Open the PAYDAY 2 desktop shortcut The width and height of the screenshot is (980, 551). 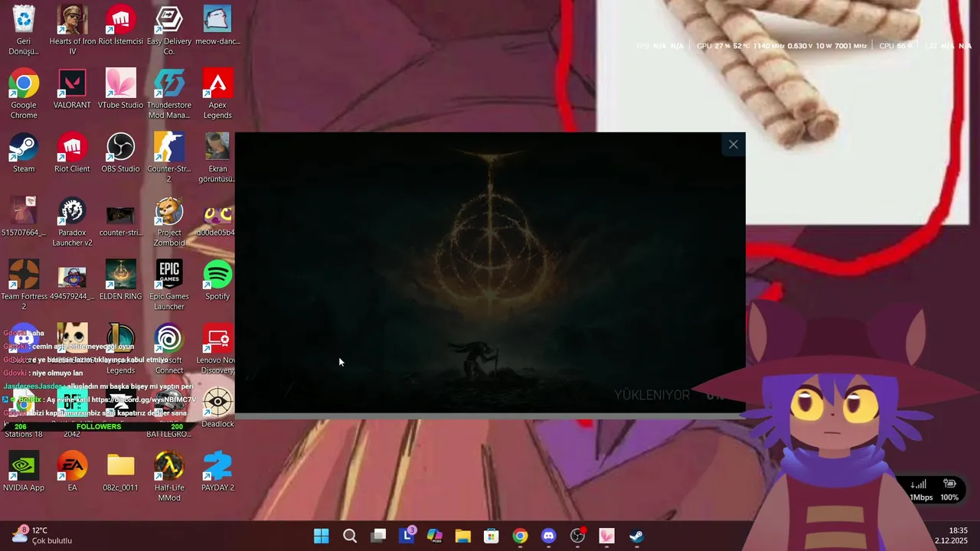217,471
